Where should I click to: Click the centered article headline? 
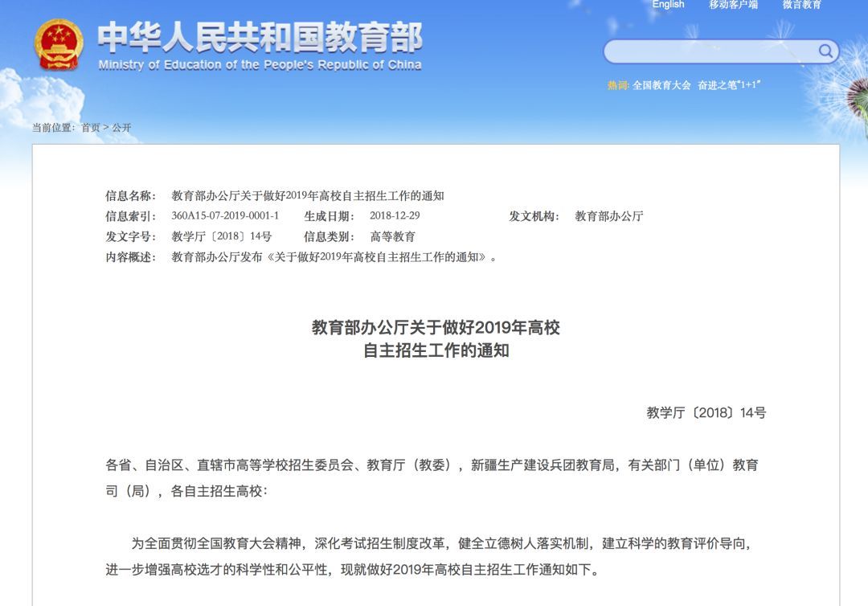[436, 338]
